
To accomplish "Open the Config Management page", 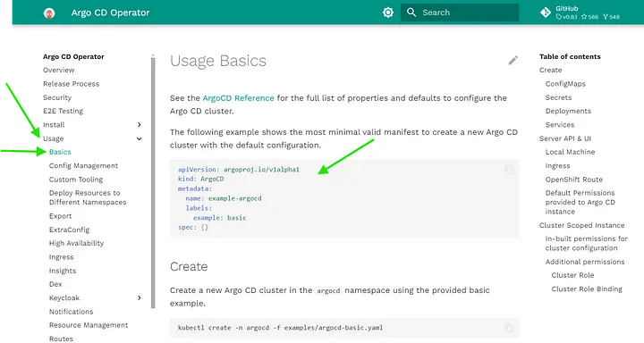I will [x=83, y=166].
